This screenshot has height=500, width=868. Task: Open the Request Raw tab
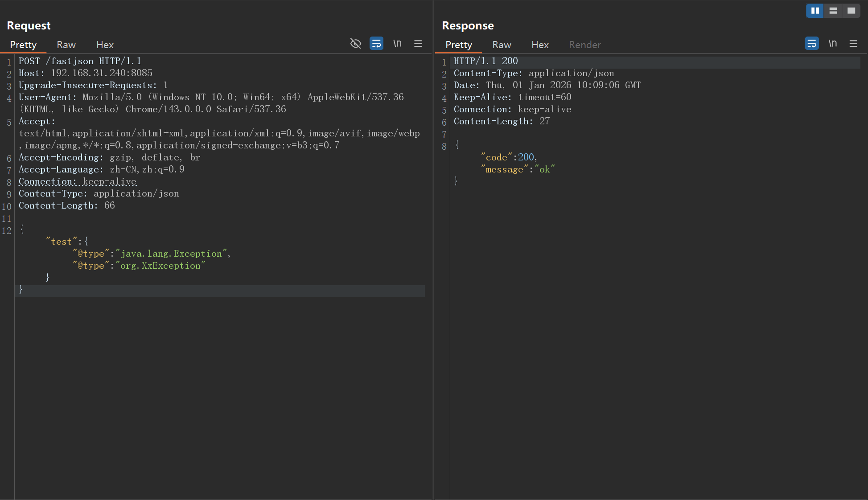66,45
